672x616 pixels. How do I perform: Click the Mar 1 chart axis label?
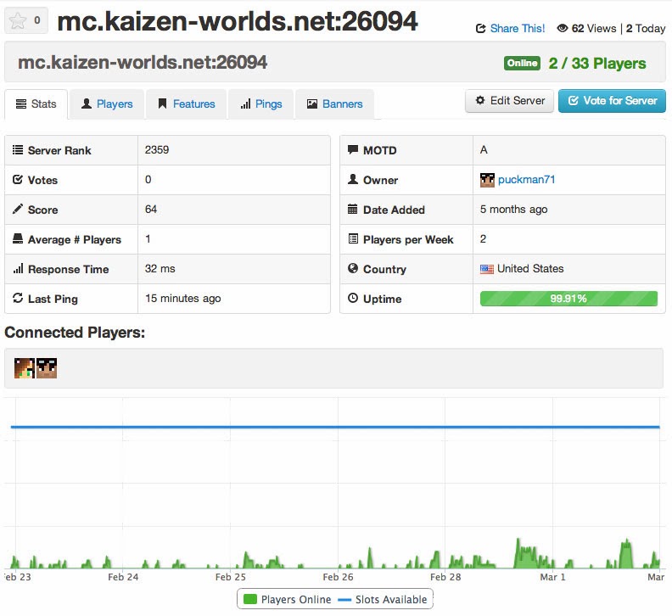[x=553, y=577]
